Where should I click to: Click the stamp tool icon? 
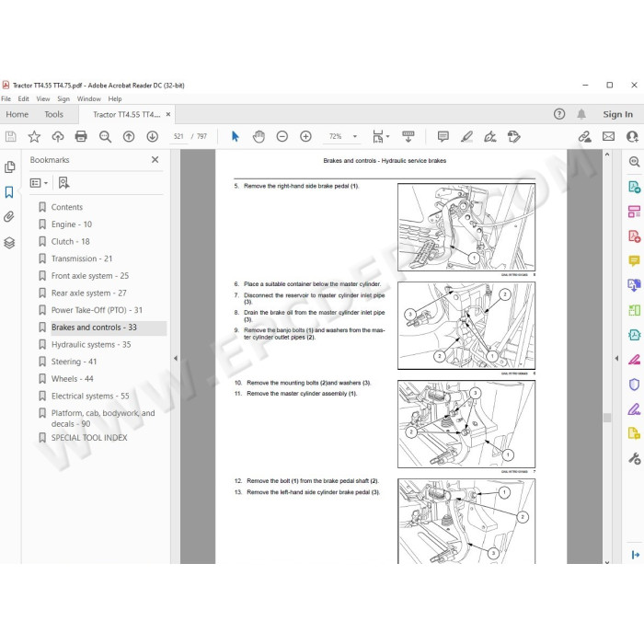point(513,136)
